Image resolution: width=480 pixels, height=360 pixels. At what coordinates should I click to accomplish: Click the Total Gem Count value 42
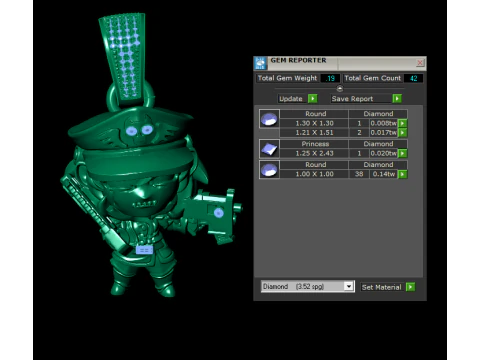(x=413, y=78)
